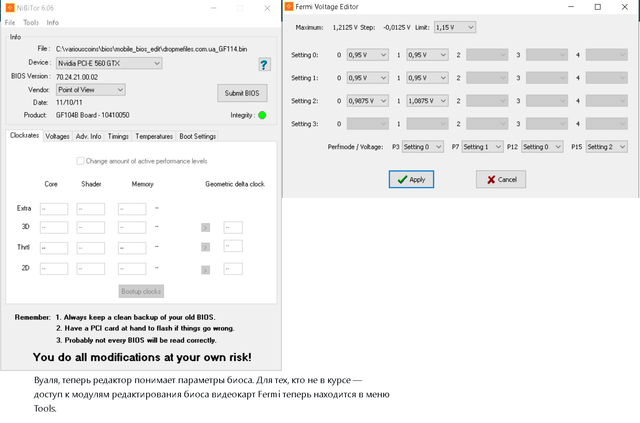Click the 3D geometric delta clock field
This screenshot has height=423, width=640.
[233, 227]
